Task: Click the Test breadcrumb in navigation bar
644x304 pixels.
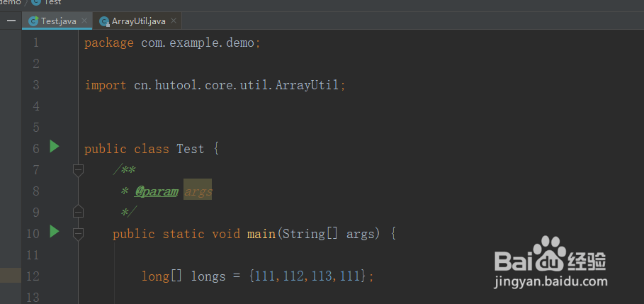Action: click(52, 2)
